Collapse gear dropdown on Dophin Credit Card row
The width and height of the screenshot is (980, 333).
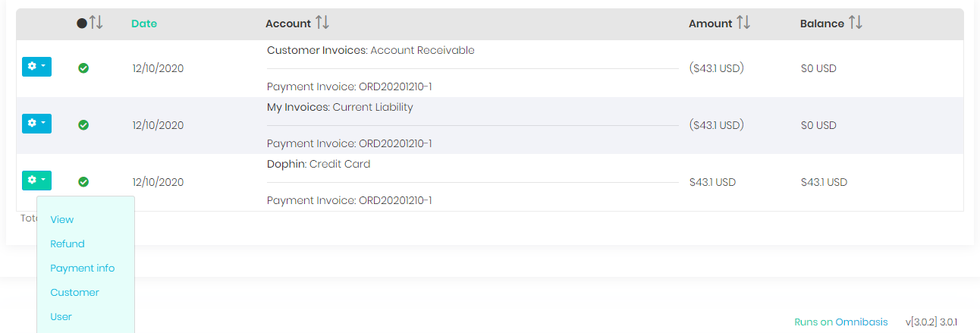click(x=36, y=181)
